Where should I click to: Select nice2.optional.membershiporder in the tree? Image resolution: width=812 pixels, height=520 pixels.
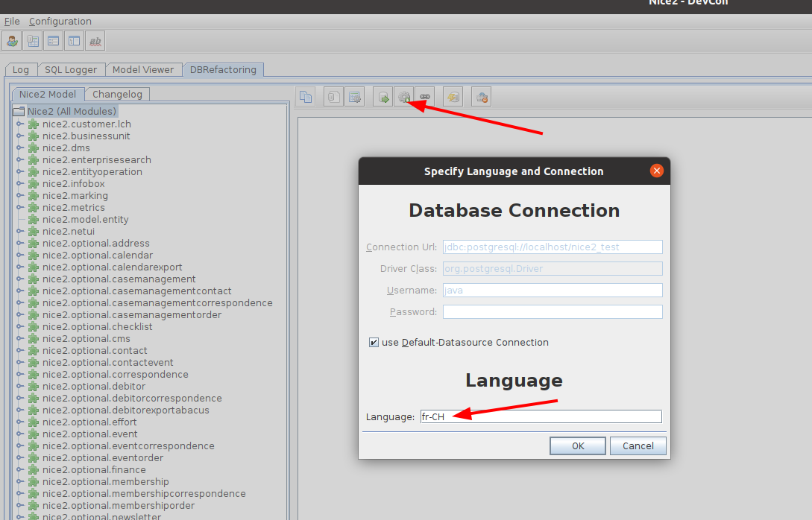[x=119, y=506]
